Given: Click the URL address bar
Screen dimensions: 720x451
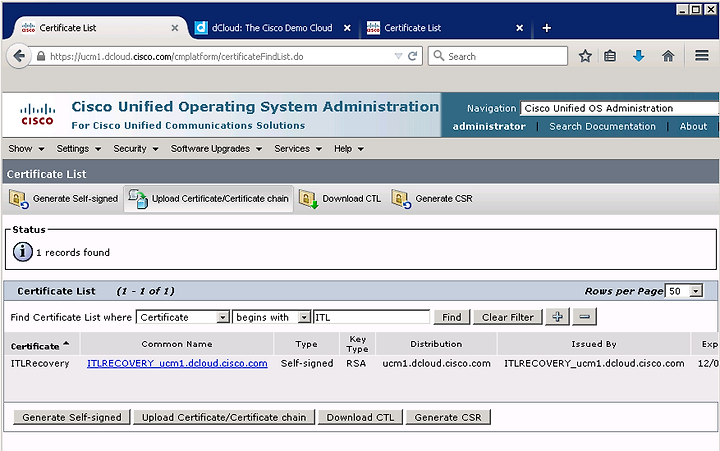Looking at the screenshot, I should 220,56.
